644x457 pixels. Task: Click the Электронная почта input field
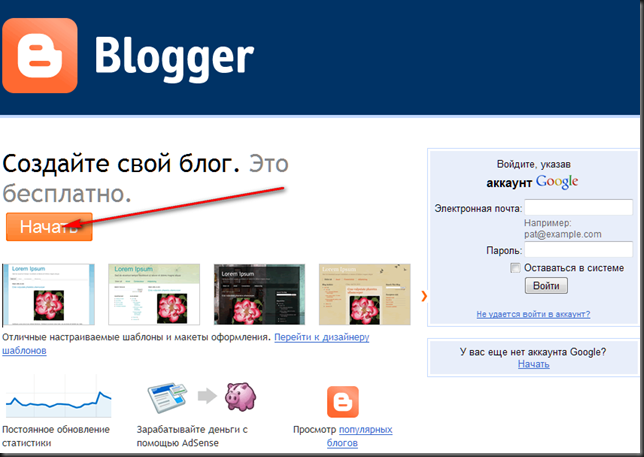coord(579,207)
